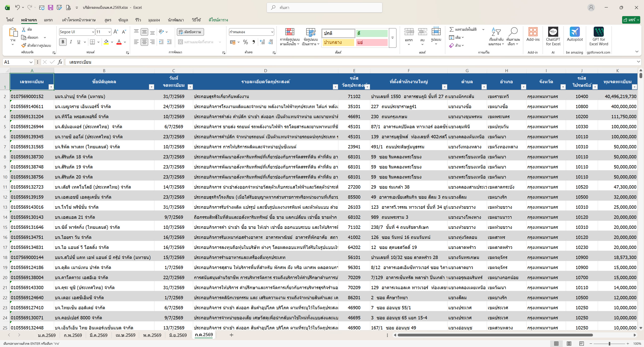Apply the ปานกลาง (Neutral) cell style
The image size is (644, 347).
(x=338, y=42)
